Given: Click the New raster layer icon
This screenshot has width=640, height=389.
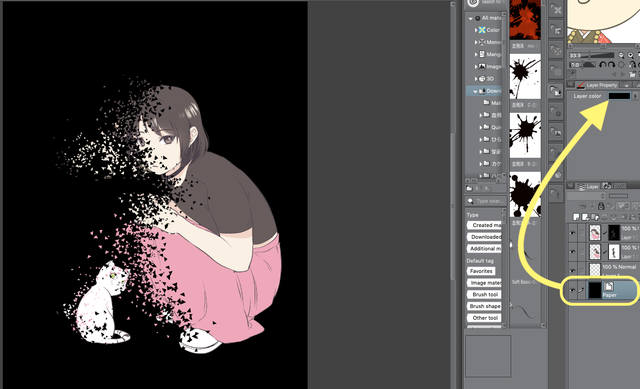Looking at the screenshot, I should pyautogui.click(x=576, y=217).
